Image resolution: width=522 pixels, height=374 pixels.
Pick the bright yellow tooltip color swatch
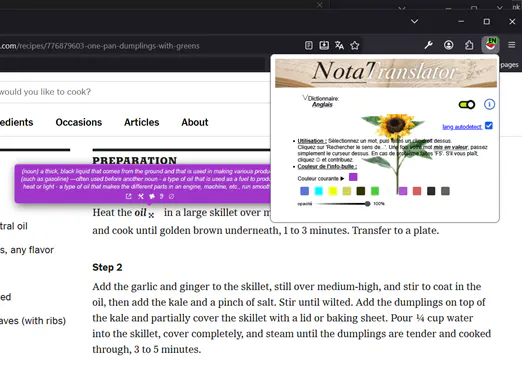click(333, 191)
